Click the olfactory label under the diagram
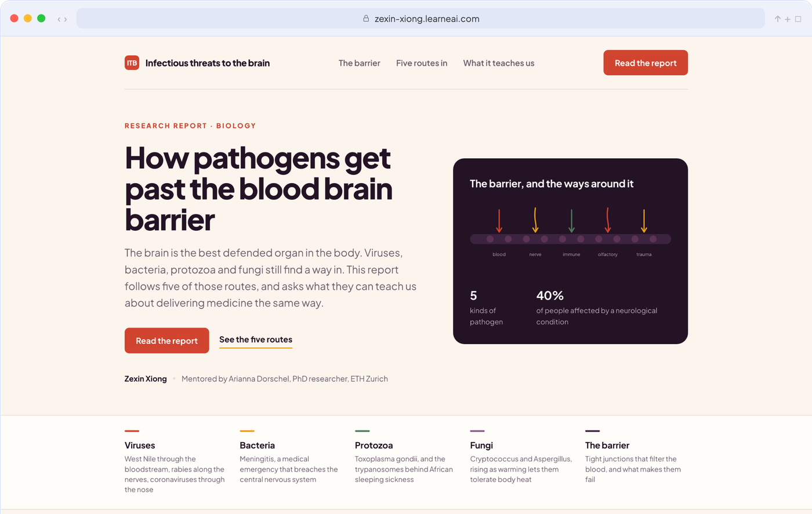 pyautogui.click(x=608, y=254)
